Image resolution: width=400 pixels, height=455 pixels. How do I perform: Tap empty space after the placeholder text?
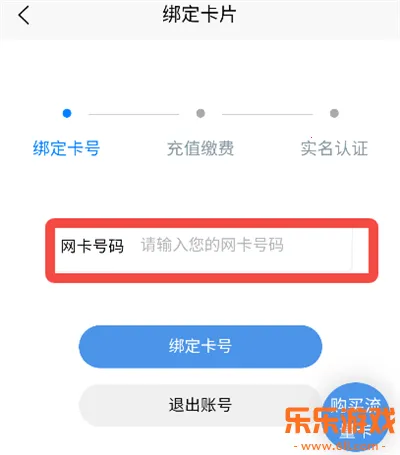317,246
